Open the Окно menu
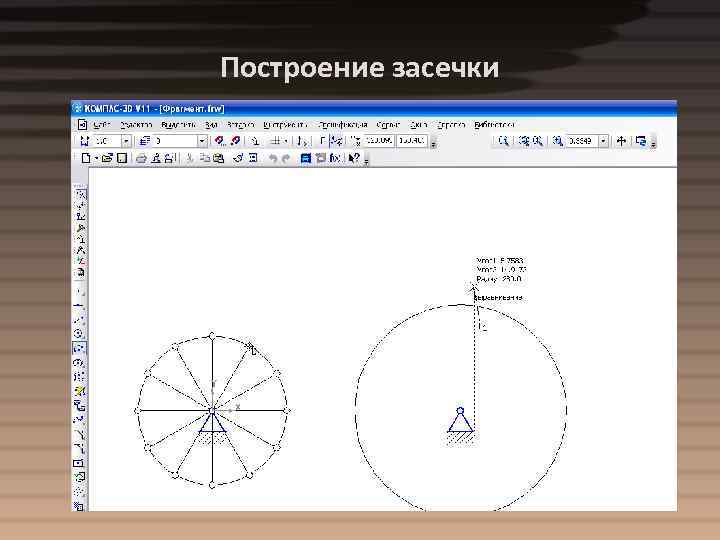This screenshot has height=540, width=720. (418, 125)
